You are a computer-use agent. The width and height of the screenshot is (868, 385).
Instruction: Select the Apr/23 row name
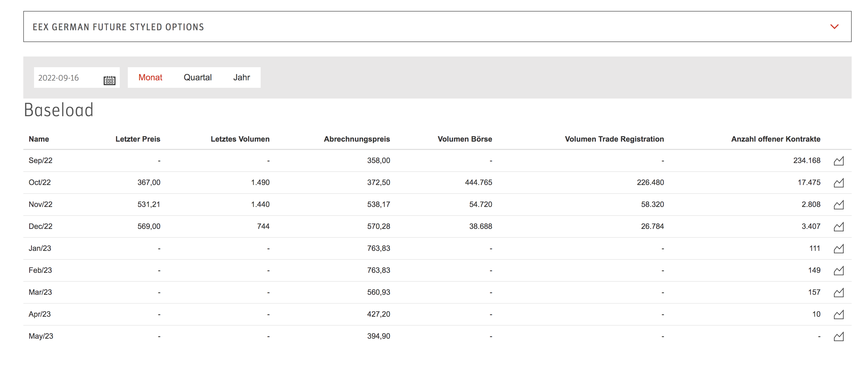pyautogui.click(x=39, y=314)
